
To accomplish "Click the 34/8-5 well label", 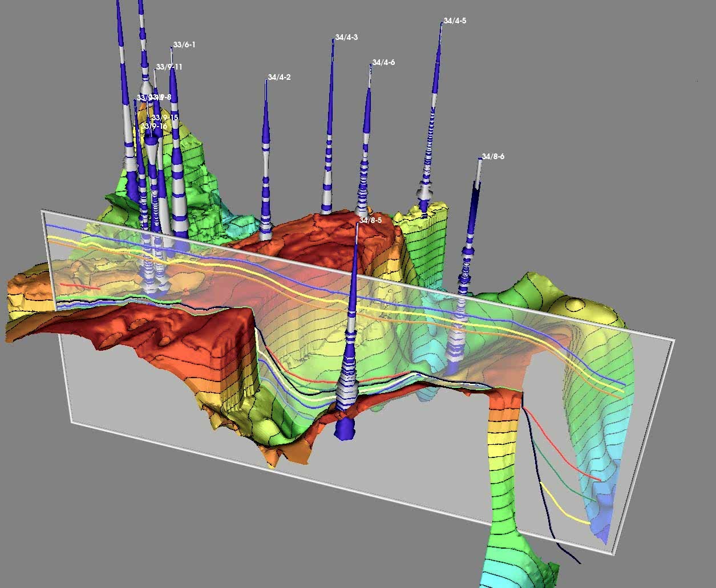I will 370,220.
